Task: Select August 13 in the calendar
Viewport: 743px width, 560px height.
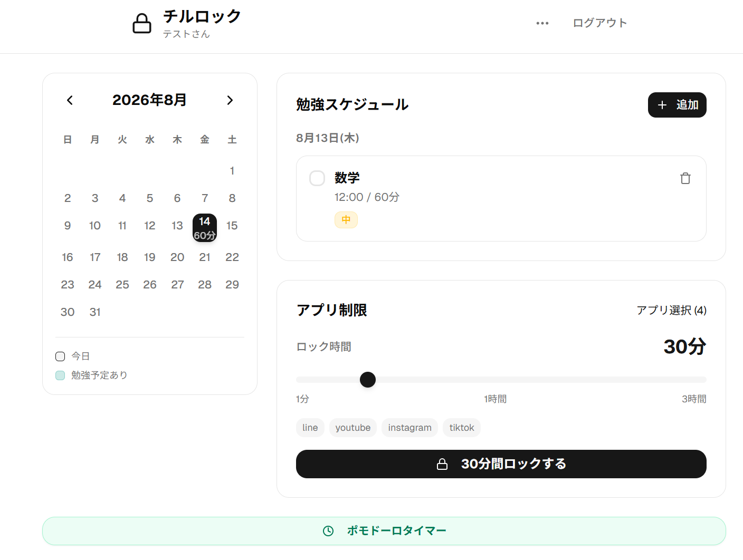Action: coord(177,226)
